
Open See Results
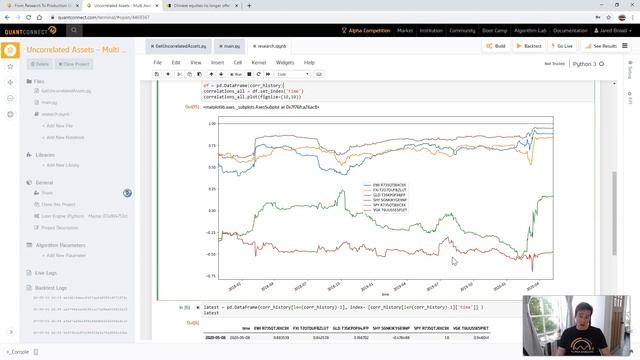pos(600,46)
